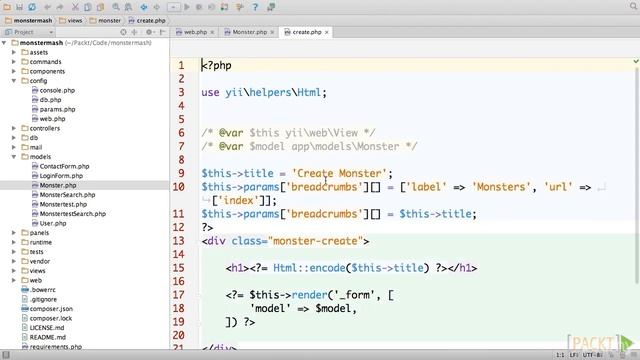Expand the controllers folder
The image size is (640, 360).
[x=14, y=128]
